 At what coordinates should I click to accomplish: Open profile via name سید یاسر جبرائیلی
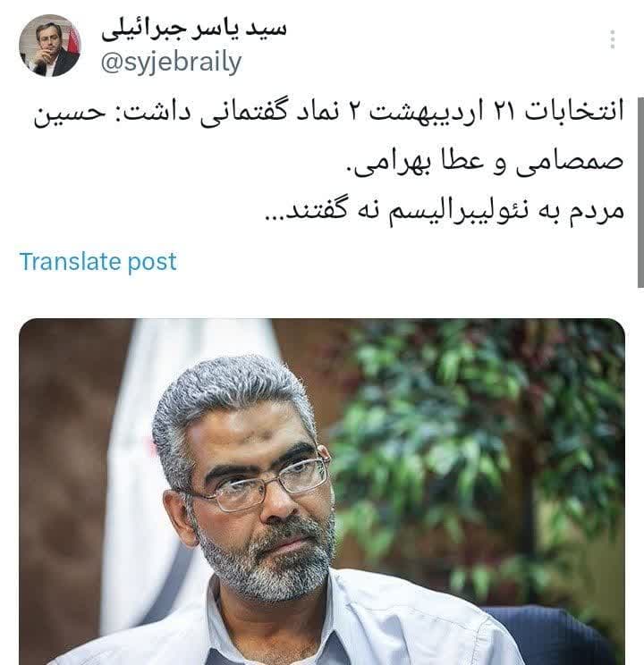194,29
